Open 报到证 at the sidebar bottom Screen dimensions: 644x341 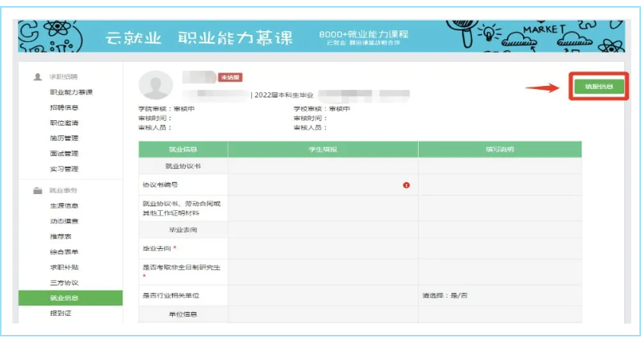[x=61, y=314]
